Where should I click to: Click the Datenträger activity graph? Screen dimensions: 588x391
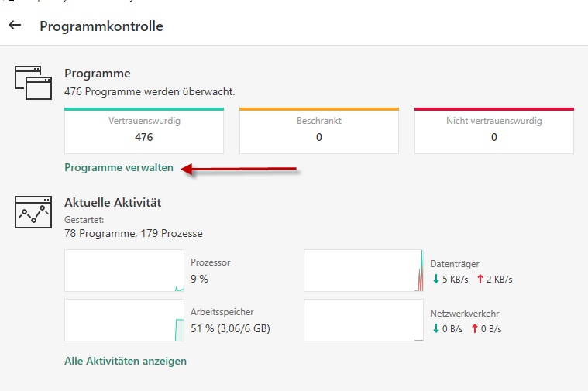[363, 271]
